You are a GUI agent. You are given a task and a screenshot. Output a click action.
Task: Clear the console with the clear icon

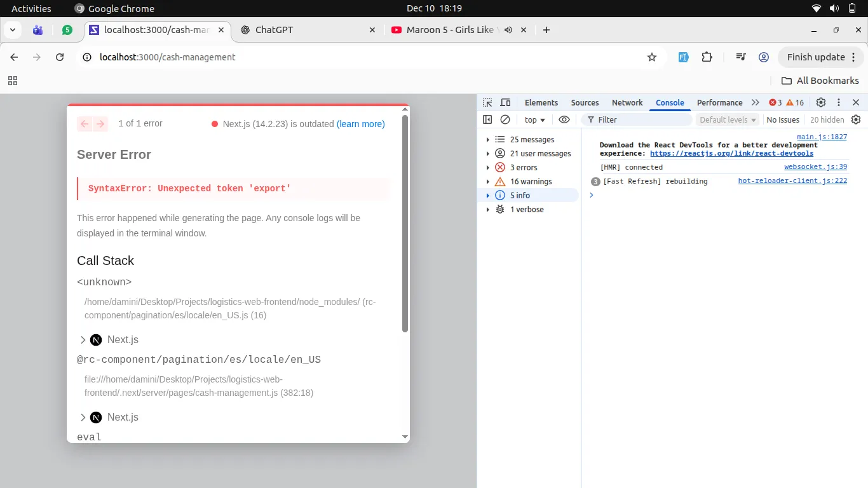coord(505,119)
